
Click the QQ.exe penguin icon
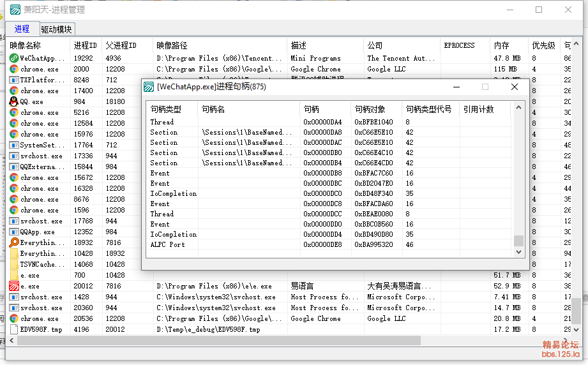[x=13, y=101]
